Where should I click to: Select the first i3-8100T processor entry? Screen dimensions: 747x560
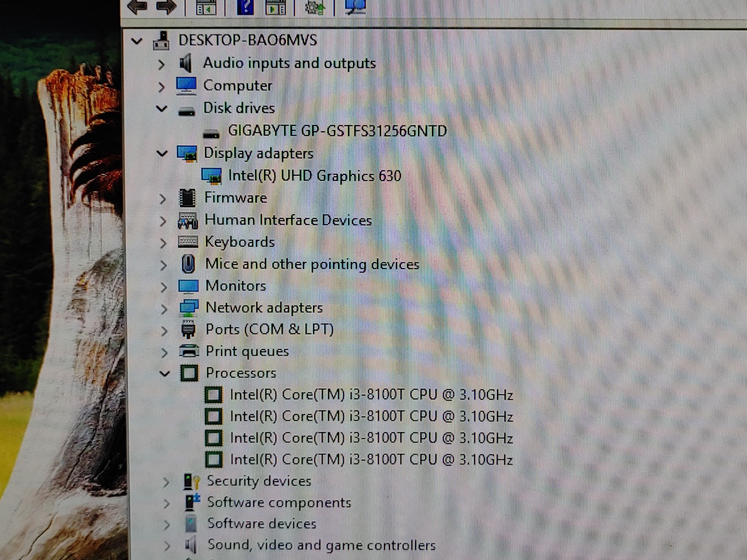click(x=371, y=395)
